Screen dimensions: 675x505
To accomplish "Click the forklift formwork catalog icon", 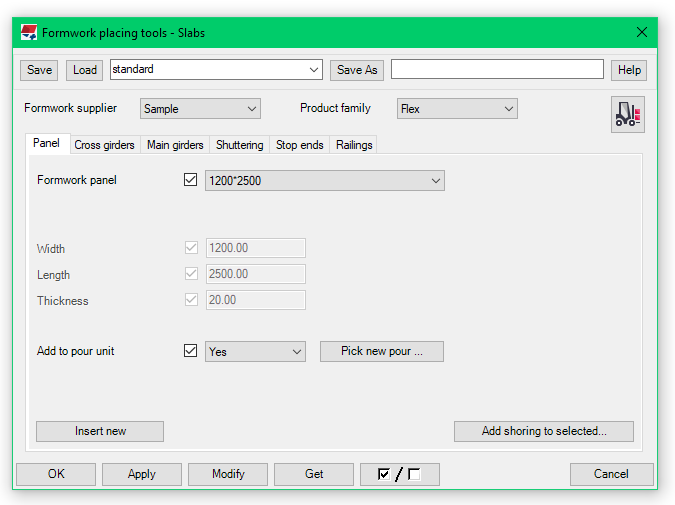I will [x=628, y=115].
